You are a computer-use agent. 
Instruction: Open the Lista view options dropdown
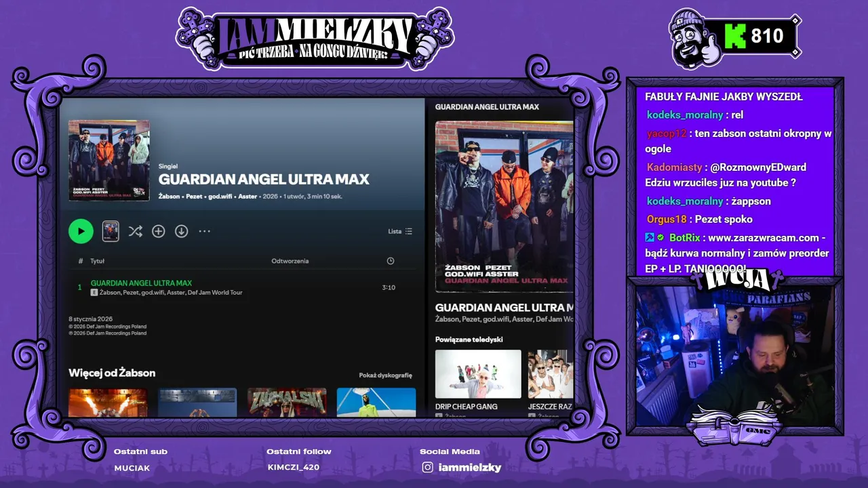click(x=400, y=231)
